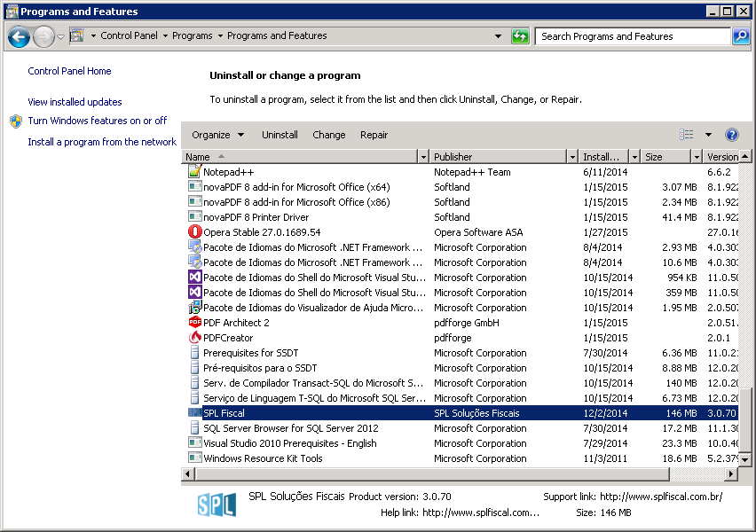Click Notepad++ Team publisher cell
756x532 pixels.
tap(472, 172)
